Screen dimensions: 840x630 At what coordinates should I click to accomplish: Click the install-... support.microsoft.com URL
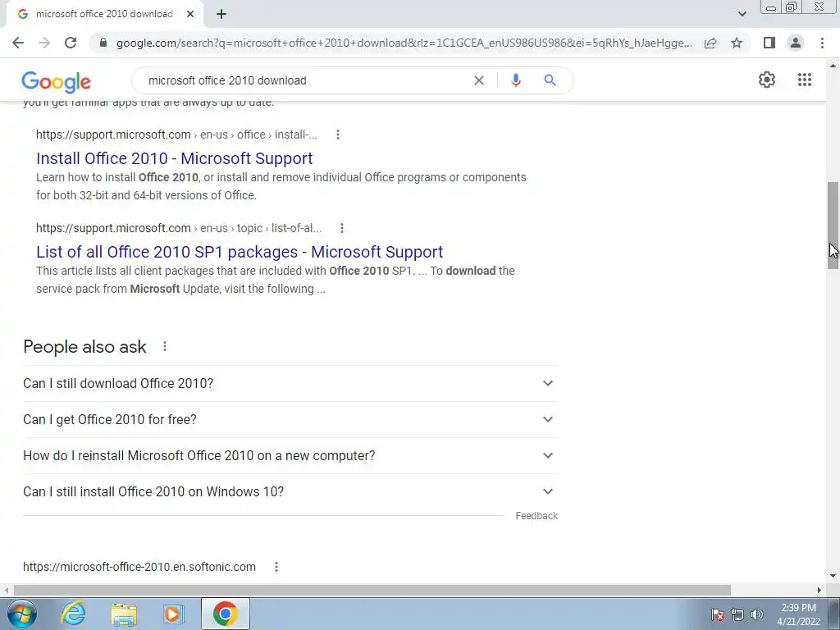pos(177,135)
